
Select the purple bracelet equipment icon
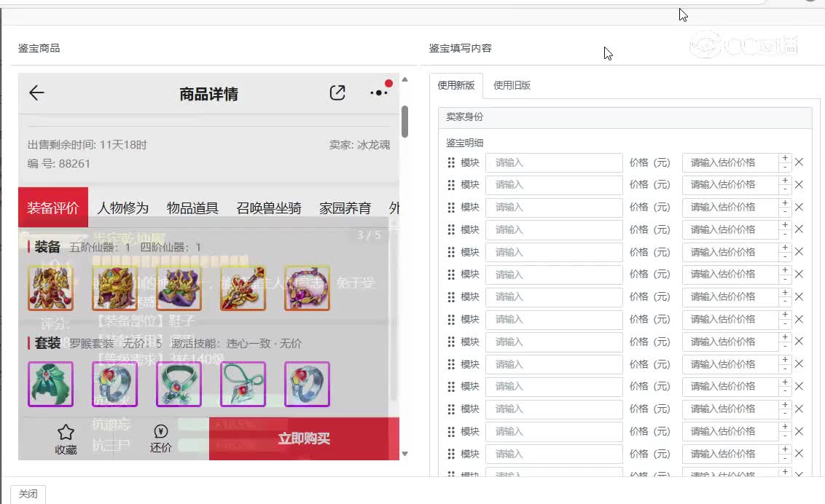[308, 288]
